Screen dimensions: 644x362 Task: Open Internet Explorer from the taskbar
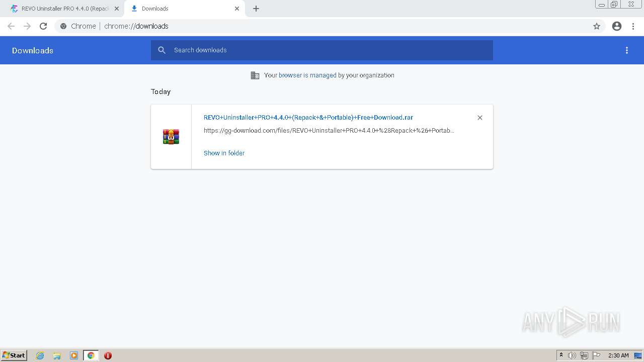coord(40,355)
